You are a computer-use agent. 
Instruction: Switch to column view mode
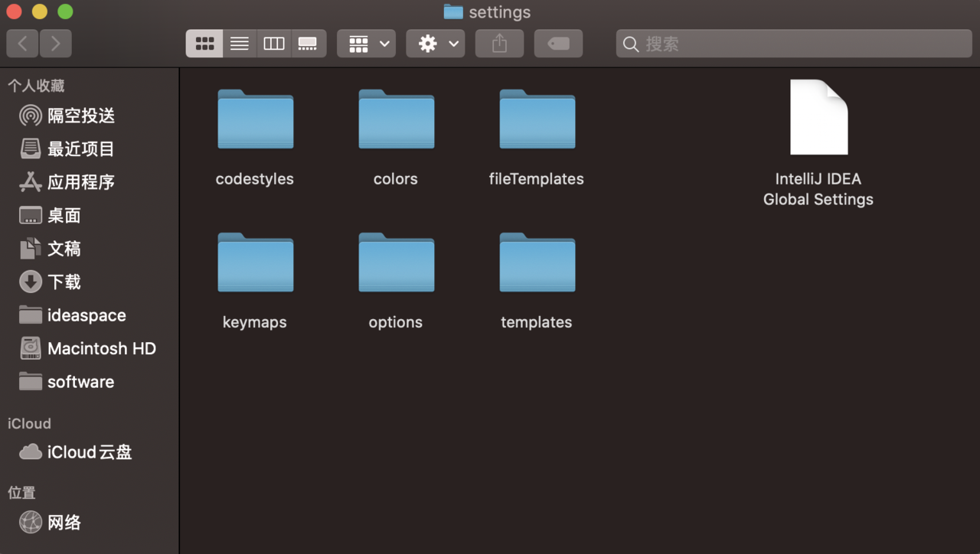pyautogui.click(x=274, y=44)
